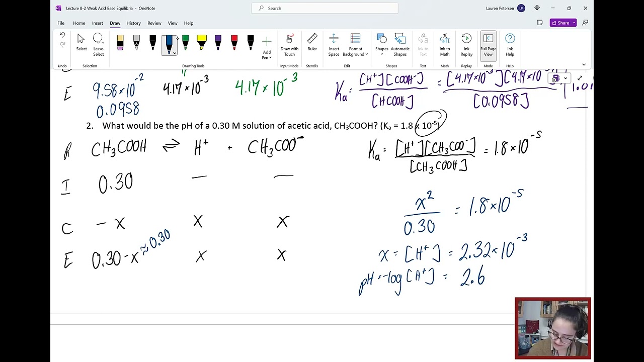Expand the Add Pen dropdown
The width and height of the screenshot is (644, 362).
tap(270, 57)
